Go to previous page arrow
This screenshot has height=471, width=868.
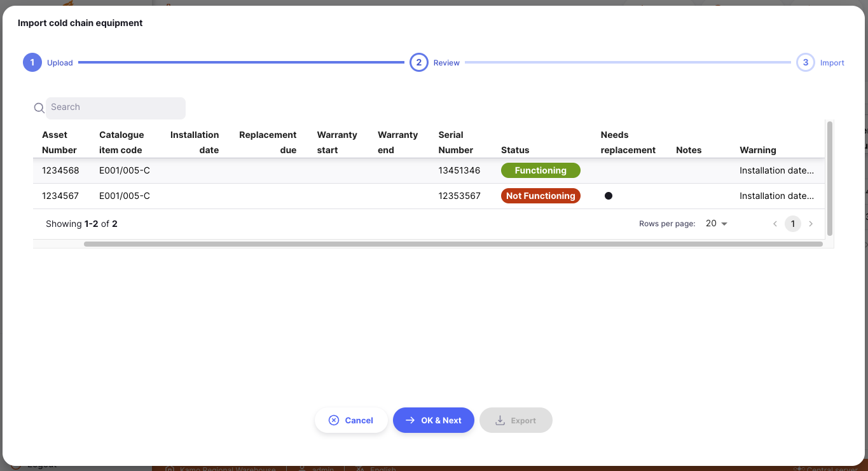coord(775,224)
